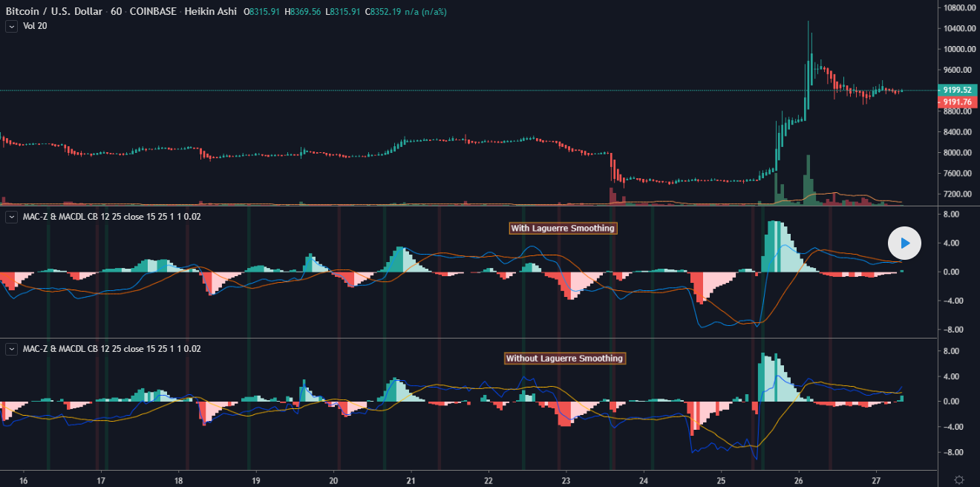This screenshot has height=487, width=980.
Task: Open chart settings gear at bottom-right corner
Action: (x=959, y=479)
